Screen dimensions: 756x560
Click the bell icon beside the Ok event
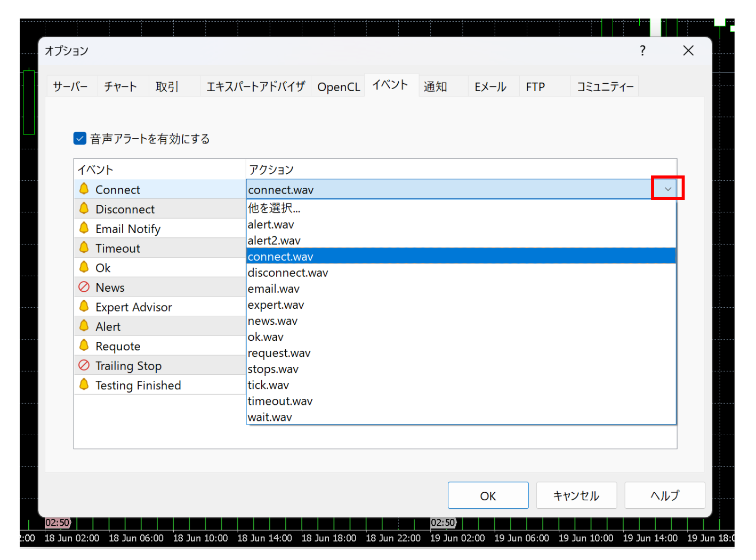coord(84,267)
